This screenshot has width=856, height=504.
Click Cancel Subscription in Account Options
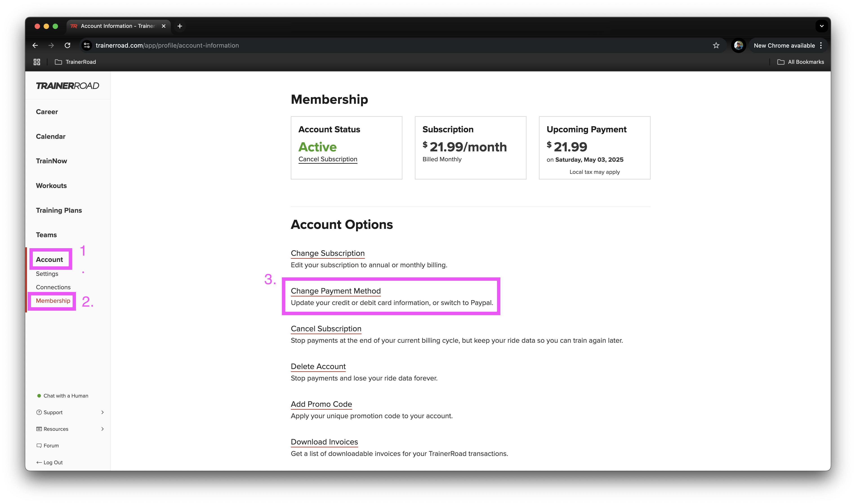[x=326, y=329]
